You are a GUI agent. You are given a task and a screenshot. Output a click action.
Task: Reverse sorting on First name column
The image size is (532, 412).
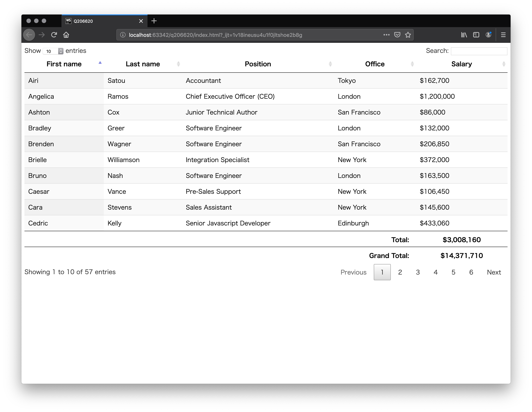[64, 64]
